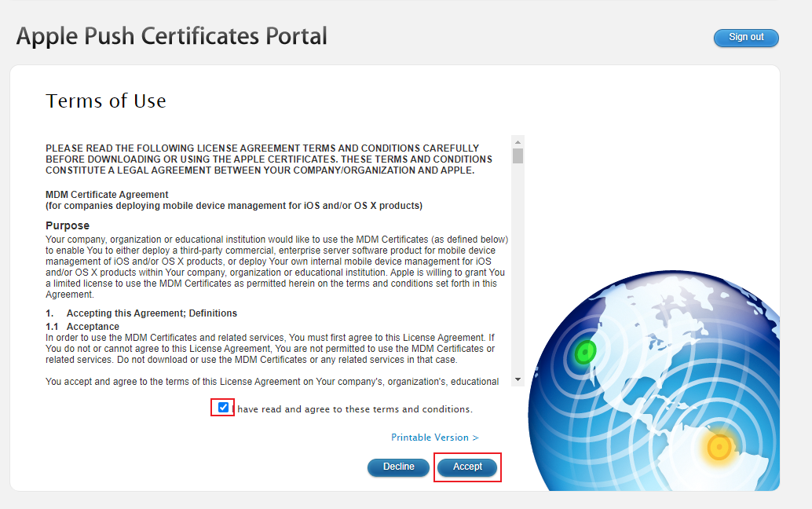This screenshot has height=509, width=812.
Task: Click the scrollbar down arrow
Action: pos(517,379)
